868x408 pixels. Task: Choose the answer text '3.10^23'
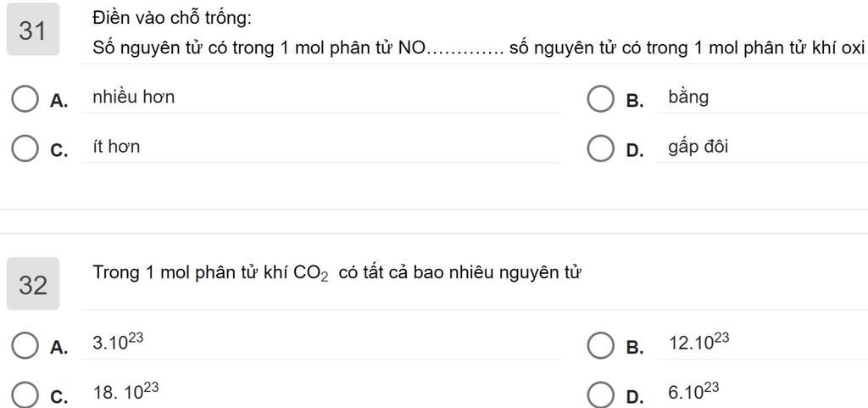click(x=118, y=342)
